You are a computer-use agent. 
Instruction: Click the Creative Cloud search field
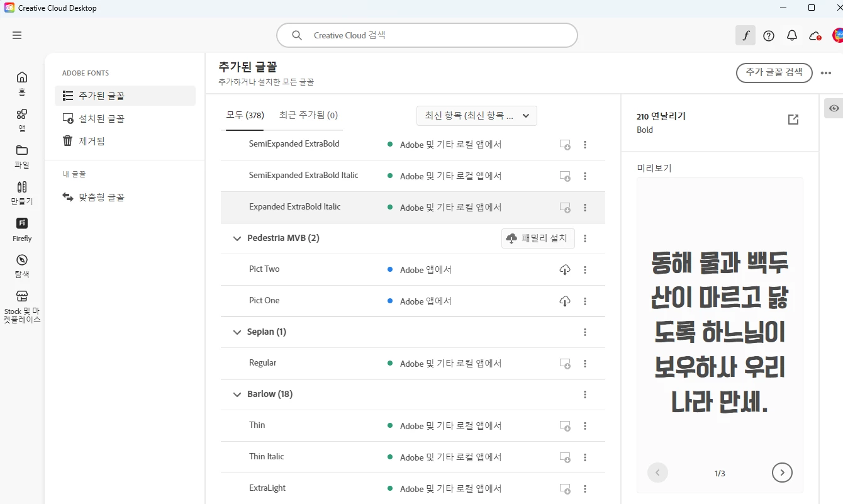[427, 35]
